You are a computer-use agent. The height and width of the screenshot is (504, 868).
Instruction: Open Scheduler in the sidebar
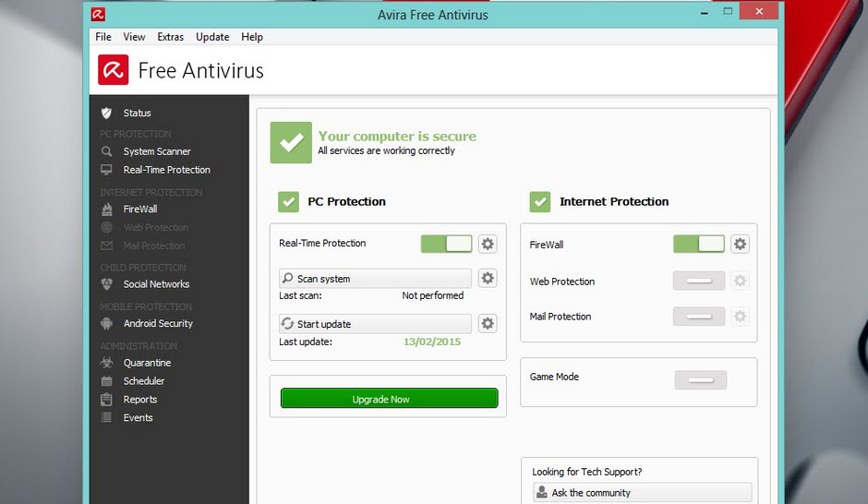coord(144,381)
